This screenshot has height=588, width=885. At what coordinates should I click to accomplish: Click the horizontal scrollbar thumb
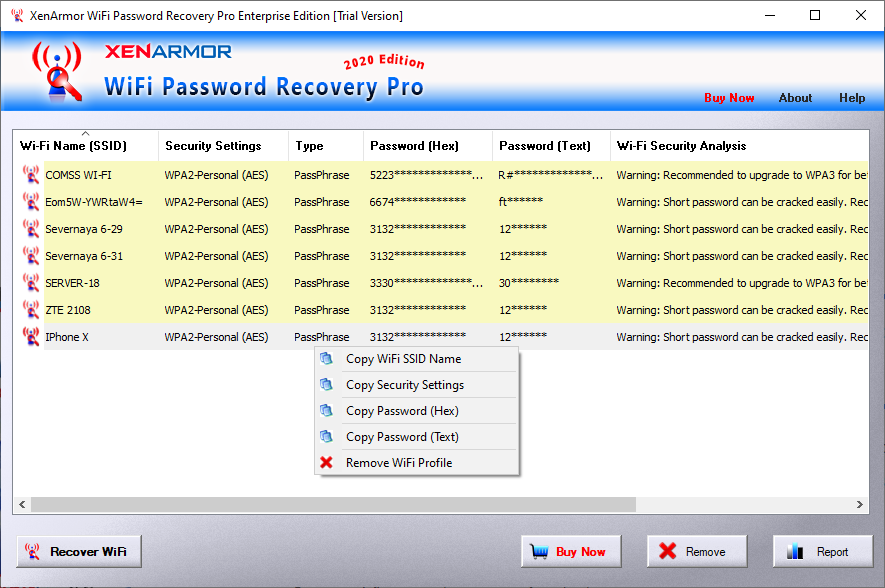tap(333, 504)
